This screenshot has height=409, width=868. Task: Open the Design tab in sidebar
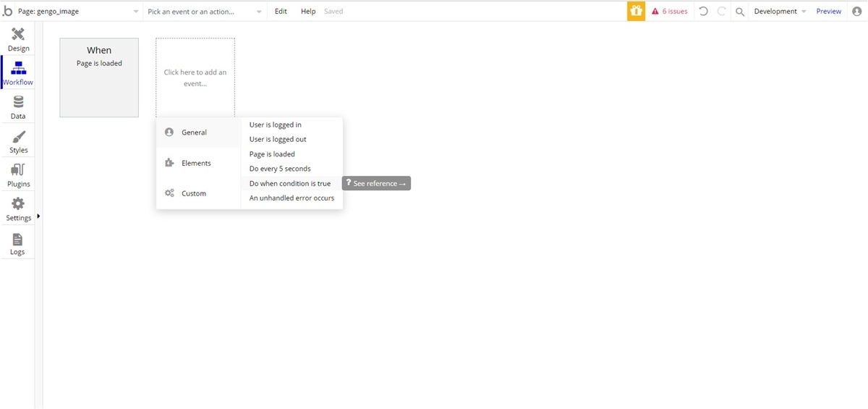pyautogui.click(x=18, y=40)
